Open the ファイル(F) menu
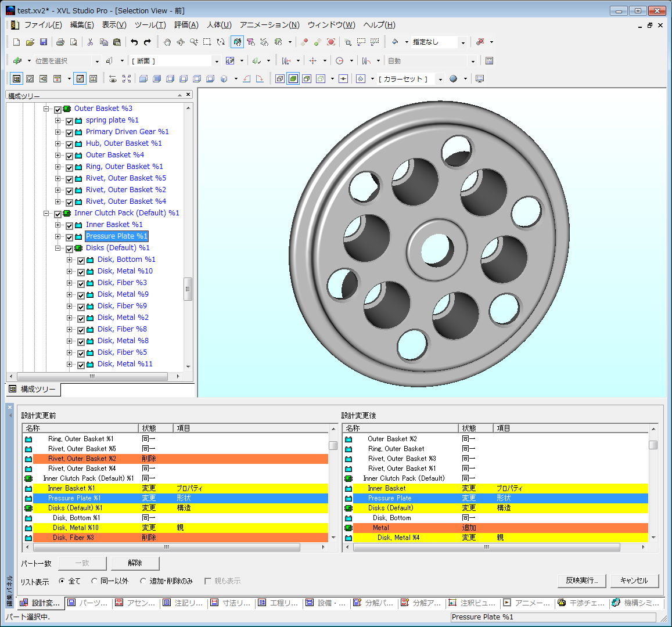 [x=43, y=25]
